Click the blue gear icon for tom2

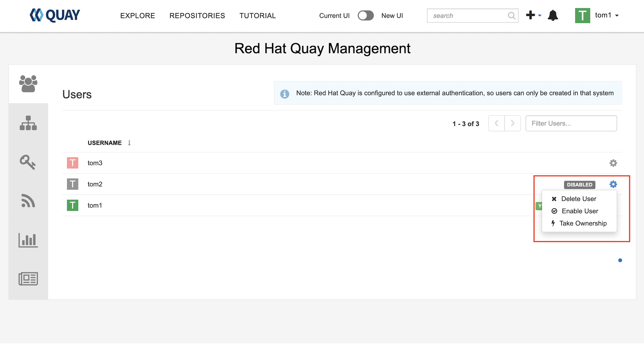click(613, 184)
